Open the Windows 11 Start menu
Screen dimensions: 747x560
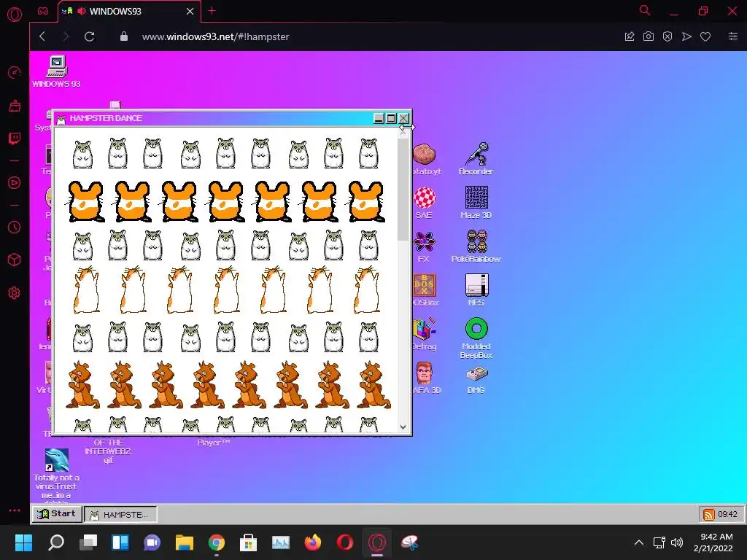pos(23,542)
